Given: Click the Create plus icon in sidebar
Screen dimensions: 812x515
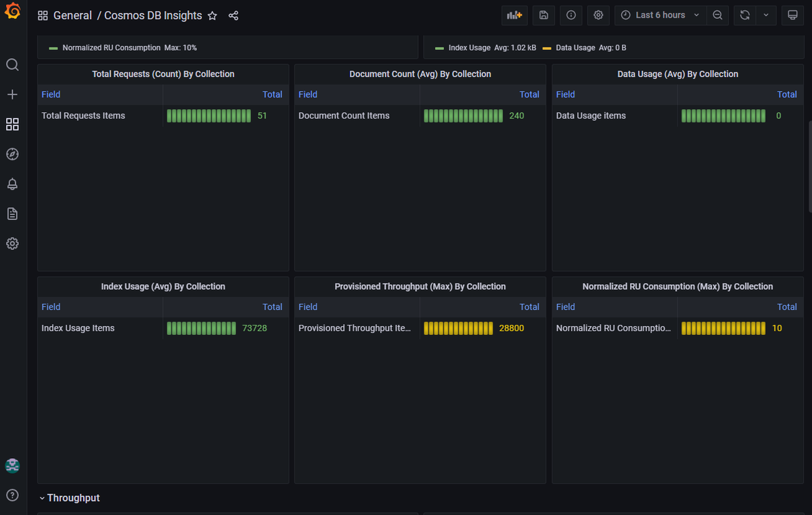Looking at the screenshot, I should click(12, 95).
